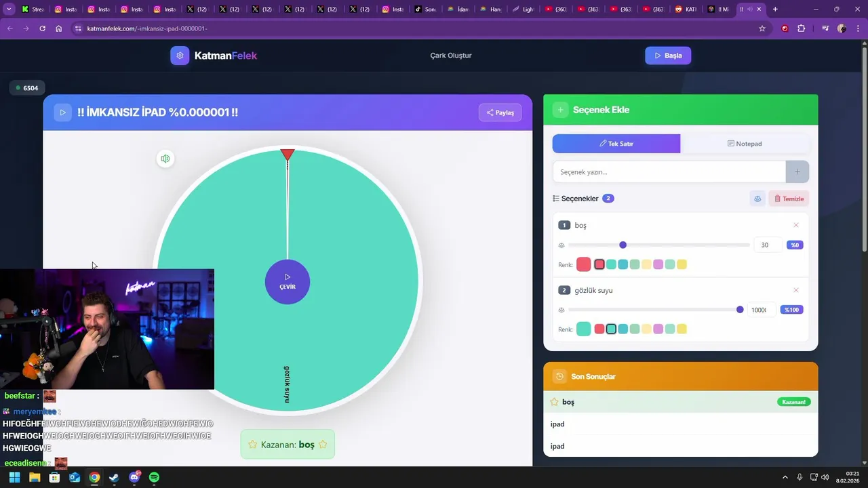Switch to the Reddit KAT browser tab

[686, 9]
